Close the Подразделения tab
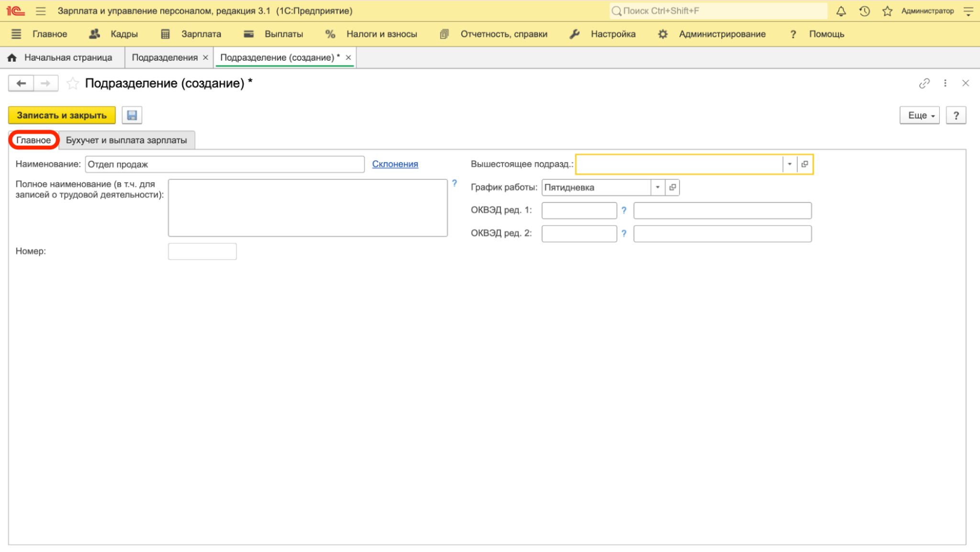Screen dimensions: 980x552 click(x=206, y=57)
